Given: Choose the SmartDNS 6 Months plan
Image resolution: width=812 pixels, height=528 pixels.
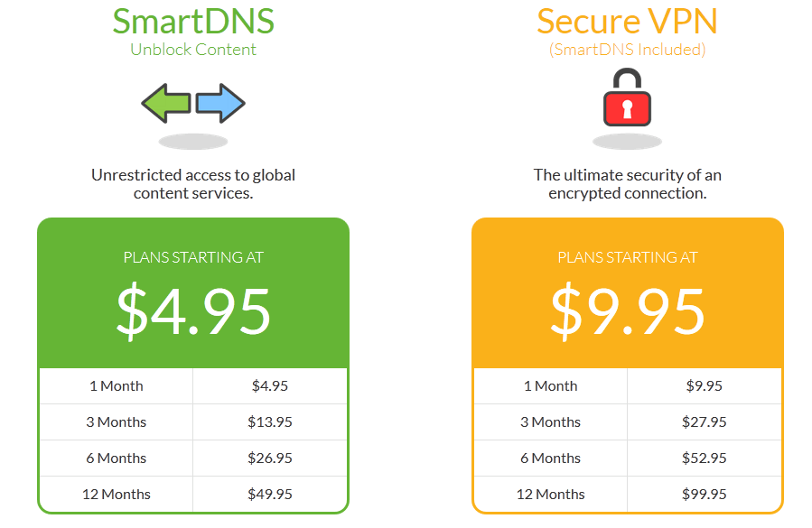Looking at the screenshot, I should coord(193,459).
